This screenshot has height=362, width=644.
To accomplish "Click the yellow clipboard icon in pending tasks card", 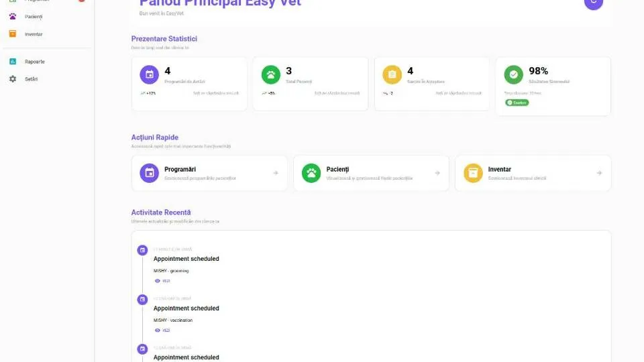I will [392, 74].
